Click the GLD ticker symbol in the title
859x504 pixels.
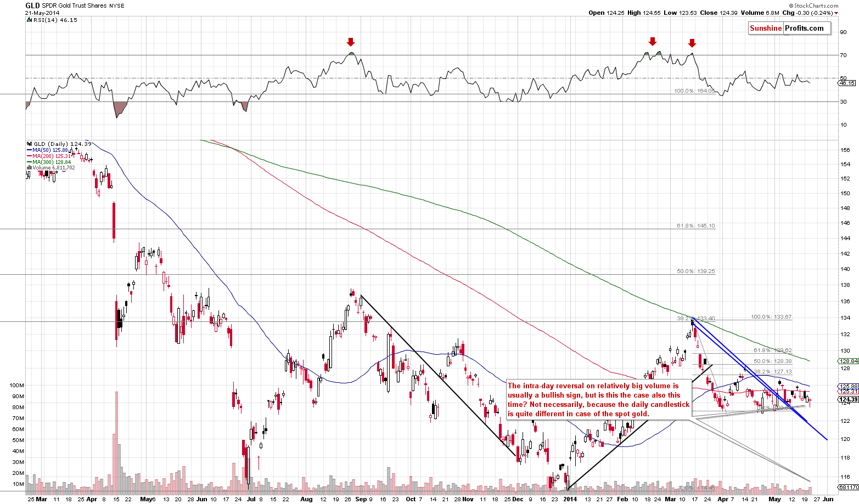pyautogui.click(x=32, y=5)
